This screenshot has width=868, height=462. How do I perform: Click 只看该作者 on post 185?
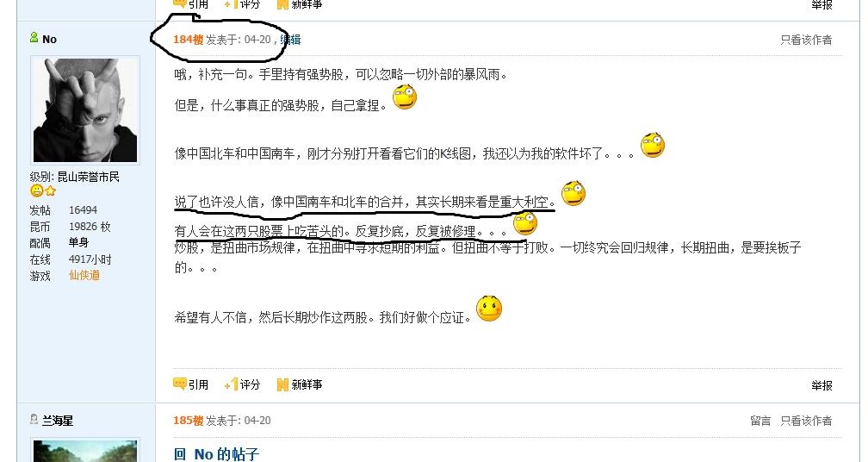(806, 421)
